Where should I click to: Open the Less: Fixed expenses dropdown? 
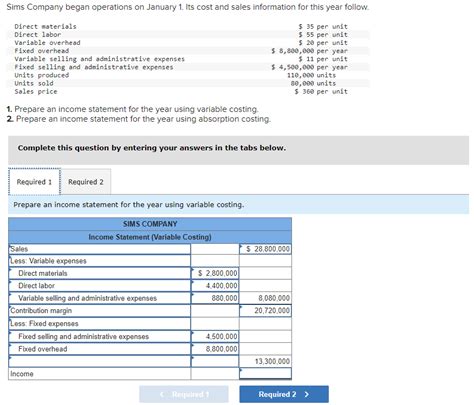[100, 324]
